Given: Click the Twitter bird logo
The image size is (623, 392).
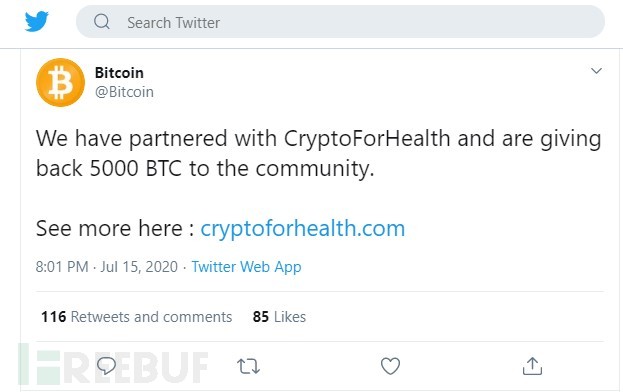Looking at the screenshot, I should tap(37, 21).
